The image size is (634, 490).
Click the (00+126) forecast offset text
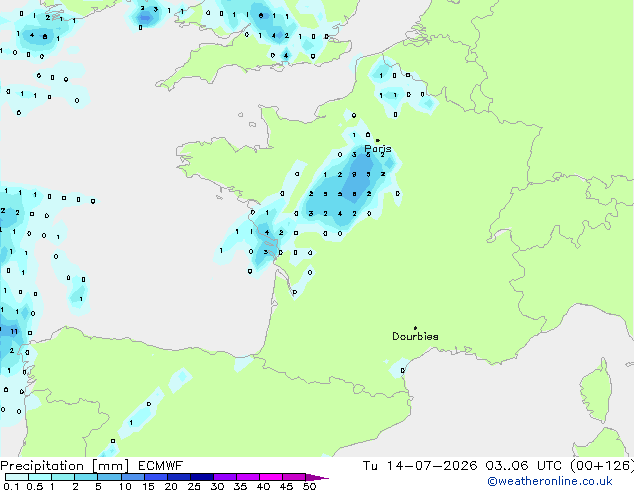pos(602,466)
